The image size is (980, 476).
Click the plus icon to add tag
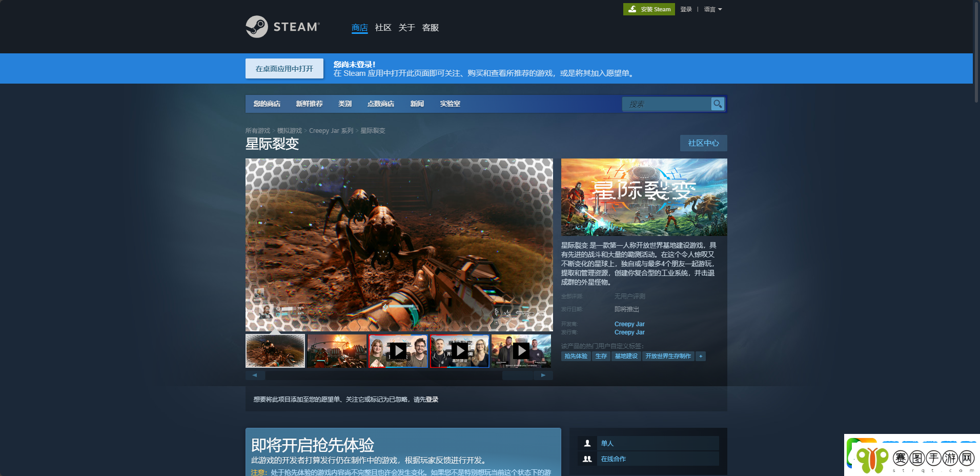tap(701, 356)
